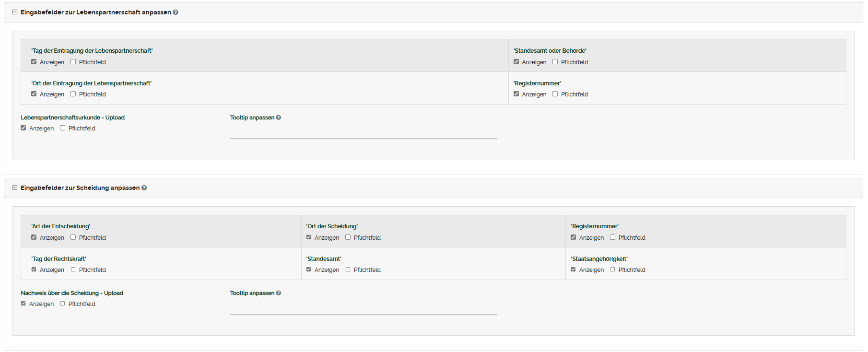This screenshot has width=868, height=352.
Task: Collapse the Lebenspartnerschaft input fields section
Action: click(15, 12)
